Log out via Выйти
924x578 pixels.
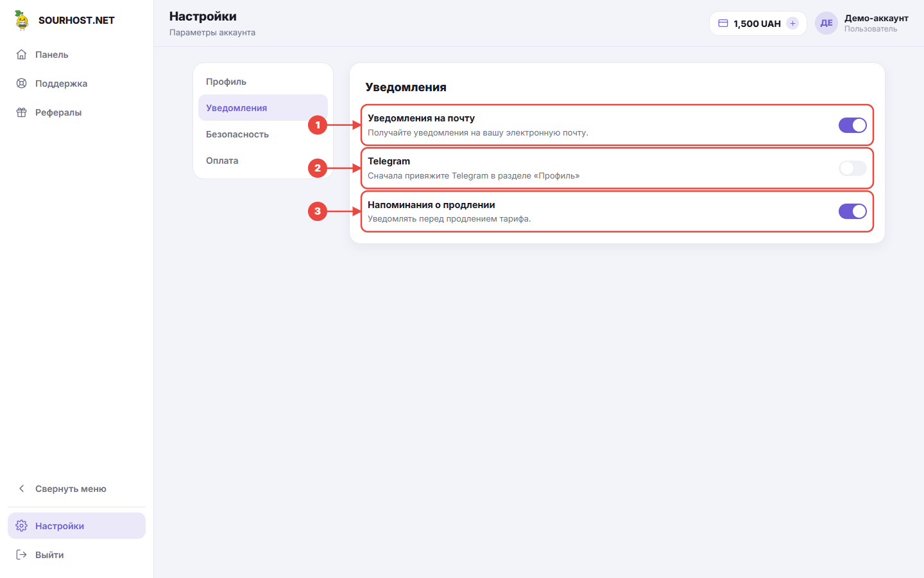[77, 555]
